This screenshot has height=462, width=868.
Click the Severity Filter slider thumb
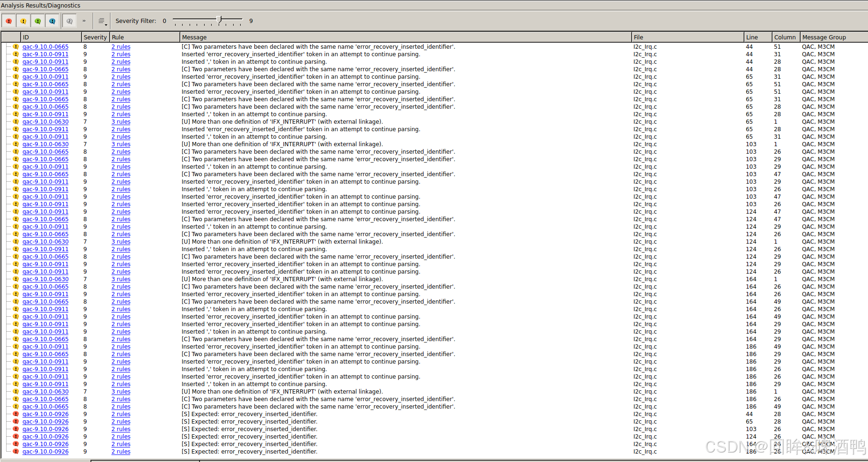[x=220, y=20]
